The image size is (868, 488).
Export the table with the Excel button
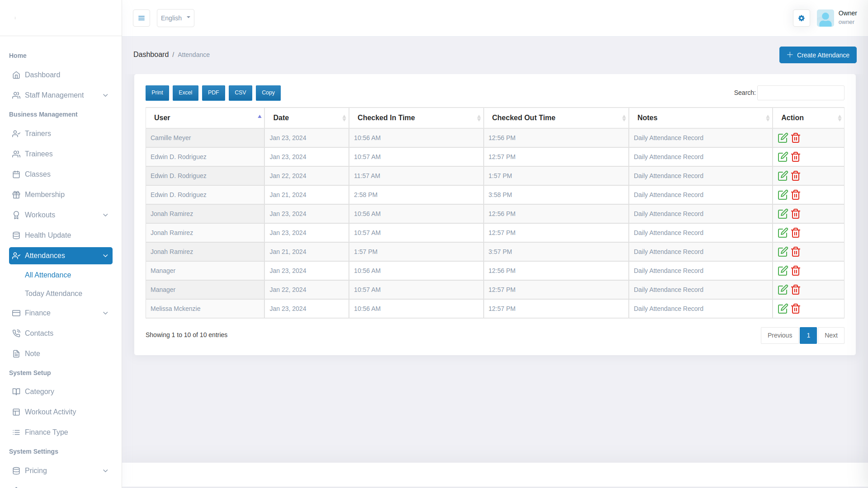tap(185, 93)
